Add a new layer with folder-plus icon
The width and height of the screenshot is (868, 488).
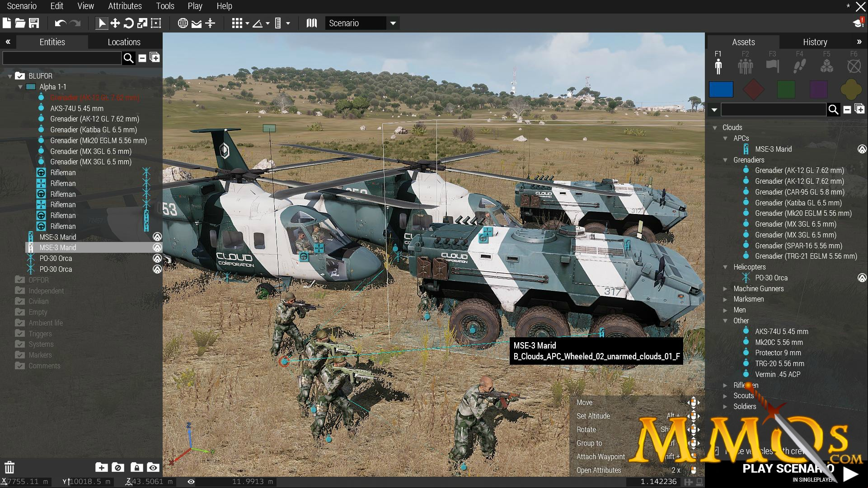pos(101,467)
